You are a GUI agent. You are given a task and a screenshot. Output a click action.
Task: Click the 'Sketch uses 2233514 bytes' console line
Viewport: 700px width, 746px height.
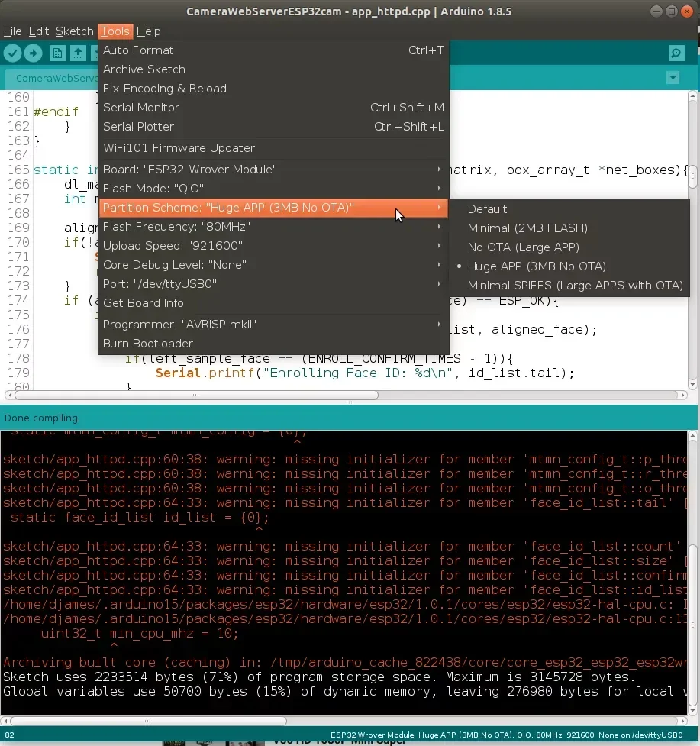pos(319,677)
